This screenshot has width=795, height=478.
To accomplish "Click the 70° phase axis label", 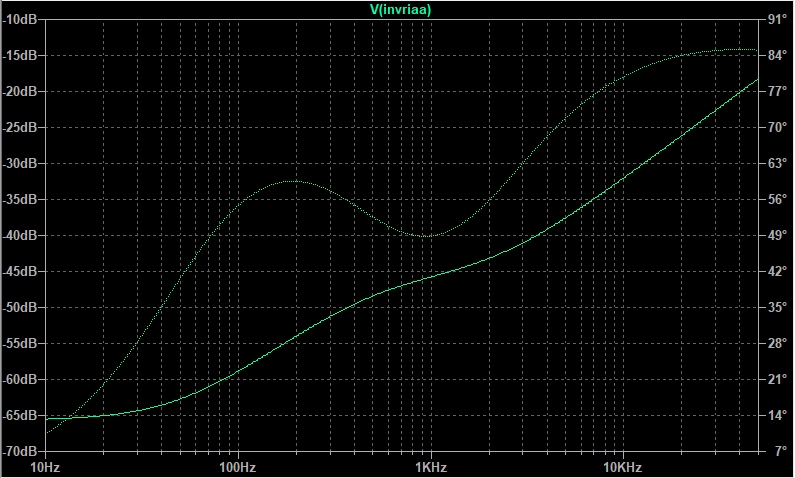I will (777, 127).
